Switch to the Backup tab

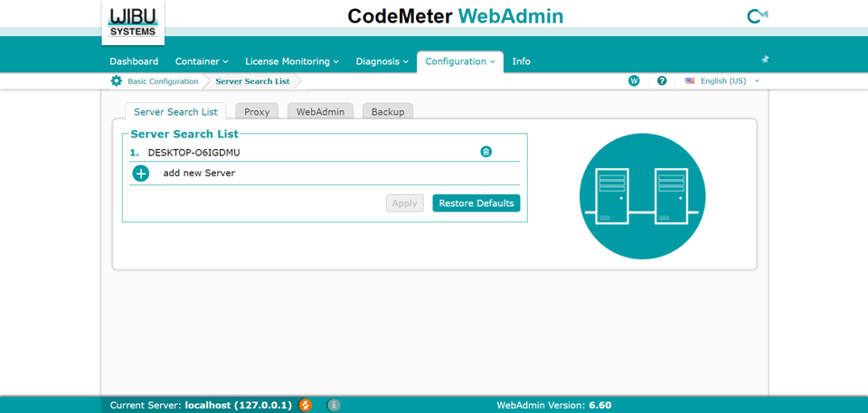click(388, 112)
